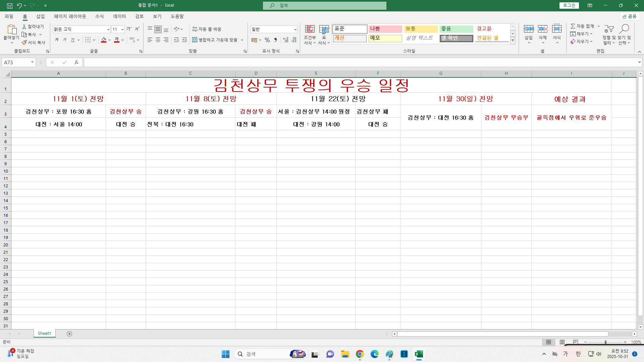
Task: Click the Increase Indent icon
Action: coord(184,40)
